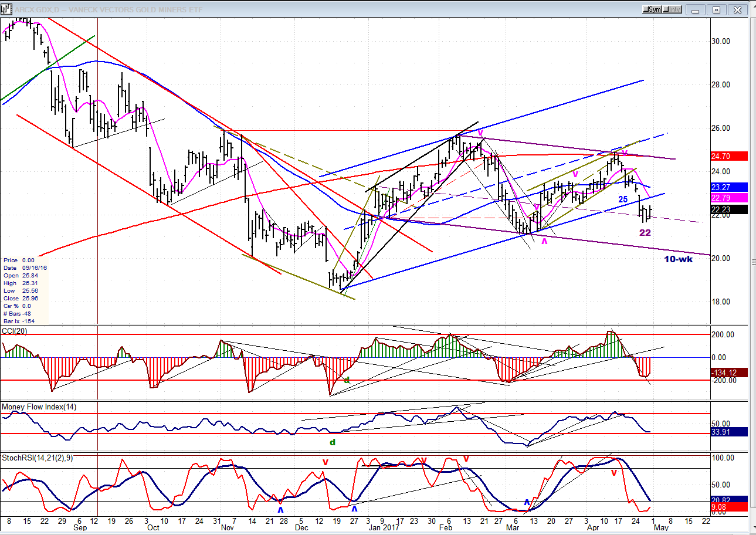Click the Date 09/16/16 entry in data box
The height and width of the screenshot is (535, 756).
(x=25, y=267)
